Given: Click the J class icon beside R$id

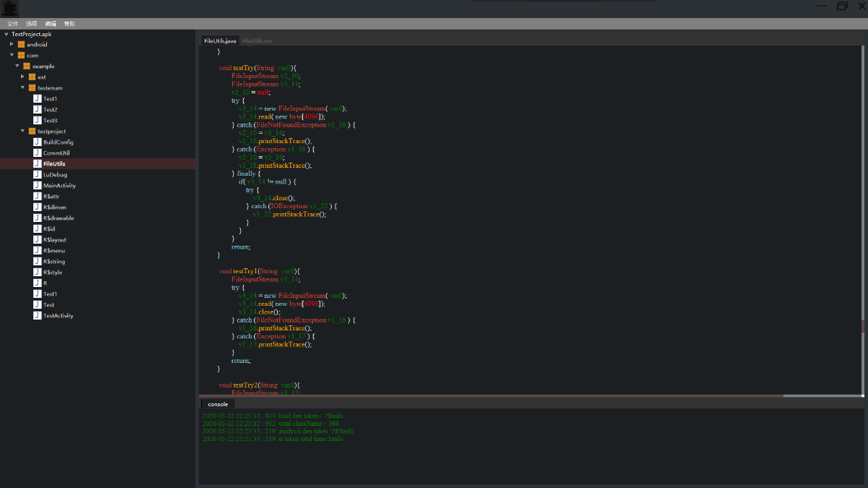Looking at the screenshot, I should click(x=37, y=228).
